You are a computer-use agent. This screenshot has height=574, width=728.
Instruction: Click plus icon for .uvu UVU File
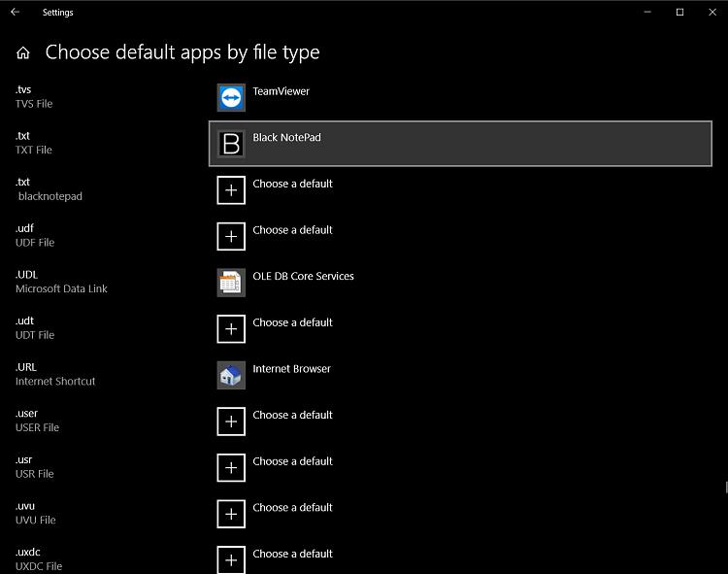pos(231,514)
